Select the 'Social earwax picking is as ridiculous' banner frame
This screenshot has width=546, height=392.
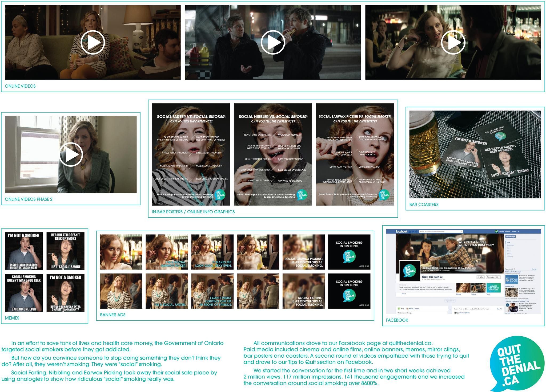[304, 252]
